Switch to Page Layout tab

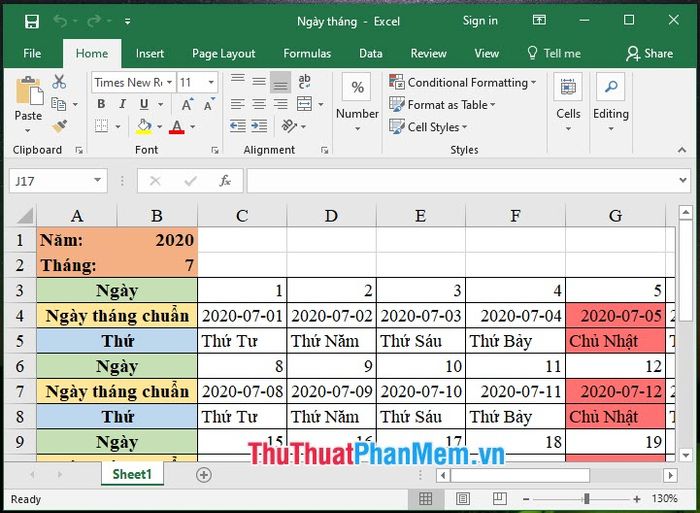tap(224, 54)
